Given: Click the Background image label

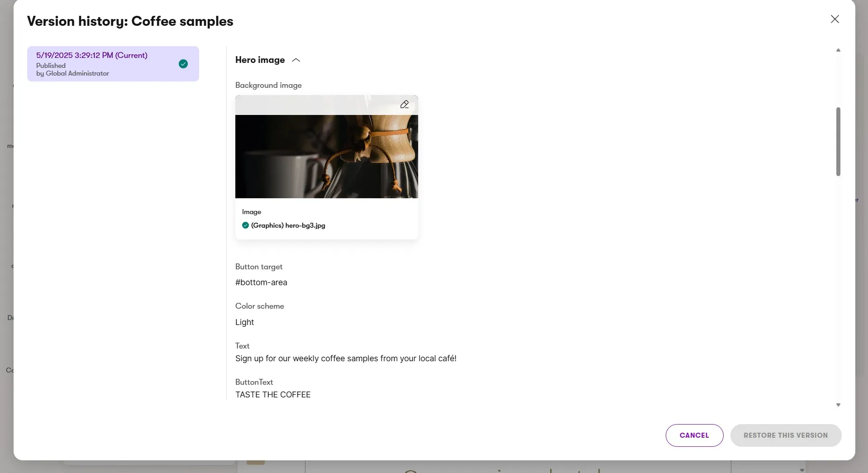Looking at the screenshot, I should [x=268, y=85].
